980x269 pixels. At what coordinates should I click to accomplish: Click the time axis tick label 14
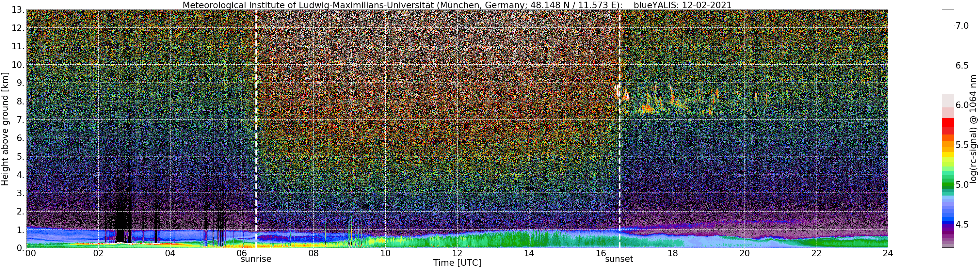click(529, 253)
